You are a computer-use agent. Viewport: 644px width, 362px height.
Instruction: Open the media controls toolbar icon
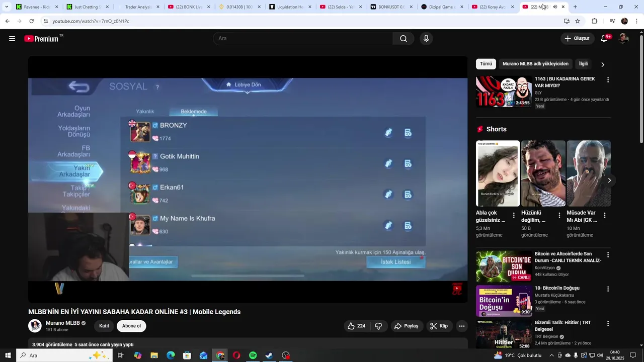point(612,21)
